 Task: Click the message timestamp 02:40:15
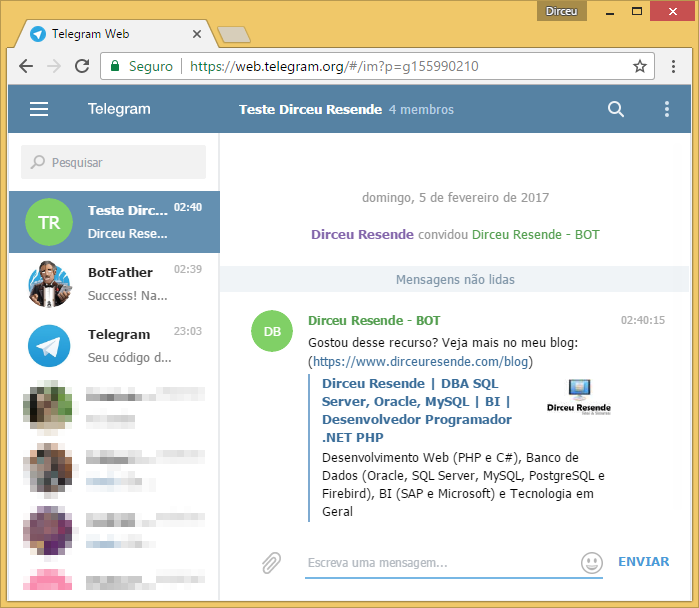[x=643, y=320]
